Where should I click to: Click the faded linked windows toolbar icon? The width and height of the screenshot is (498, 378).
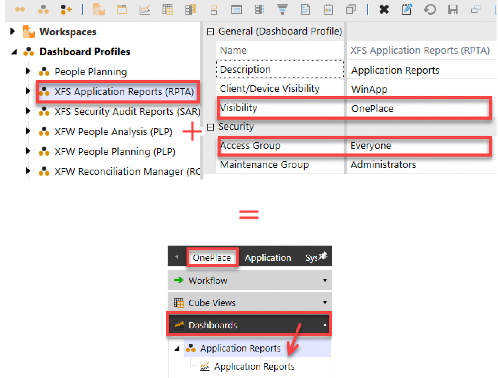[476, 9]
